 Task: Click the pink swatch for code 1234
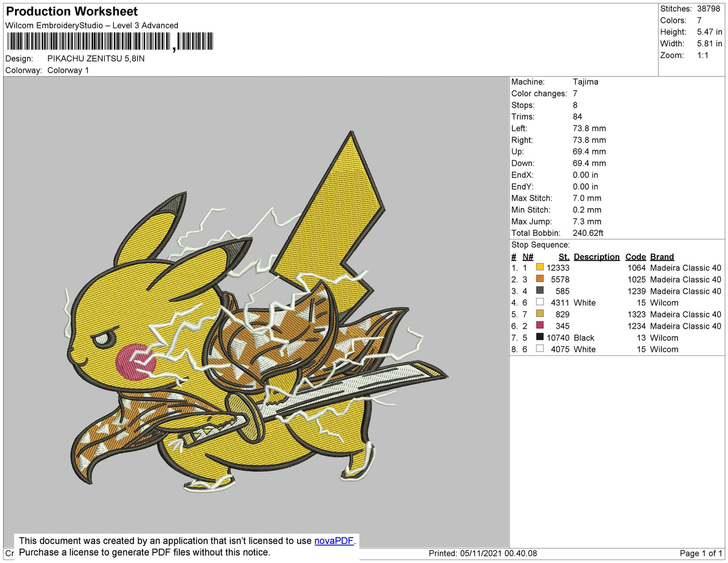pos(540,325)
